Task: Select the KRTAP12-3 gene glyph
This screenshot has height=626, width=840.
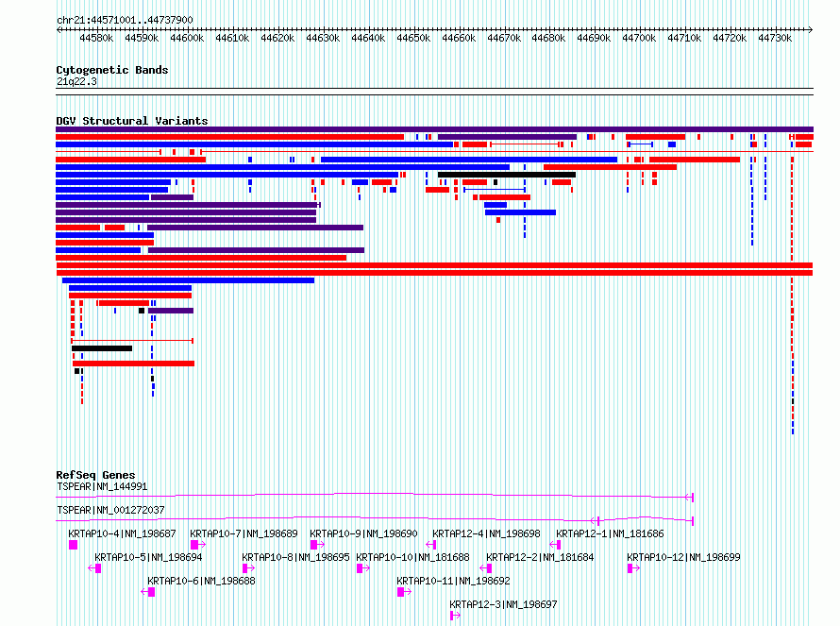Action: click(455, 616)
